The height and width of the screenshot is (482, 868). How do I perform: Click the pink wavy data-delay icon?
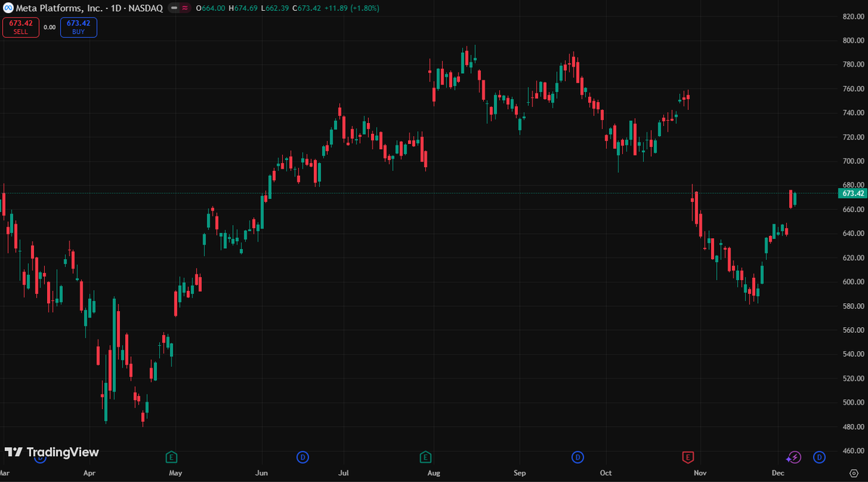[186, 8]
